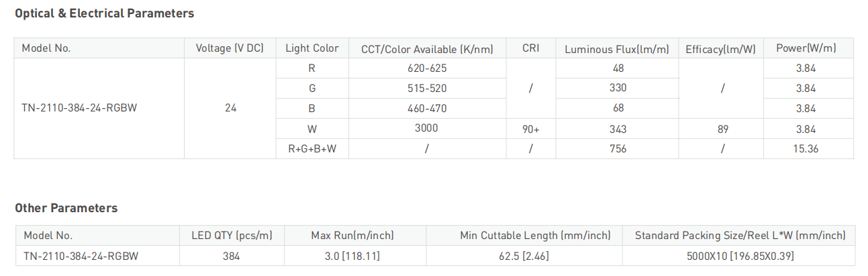Click the 90+ CRI value
The image size is (868, 276).
531,129
